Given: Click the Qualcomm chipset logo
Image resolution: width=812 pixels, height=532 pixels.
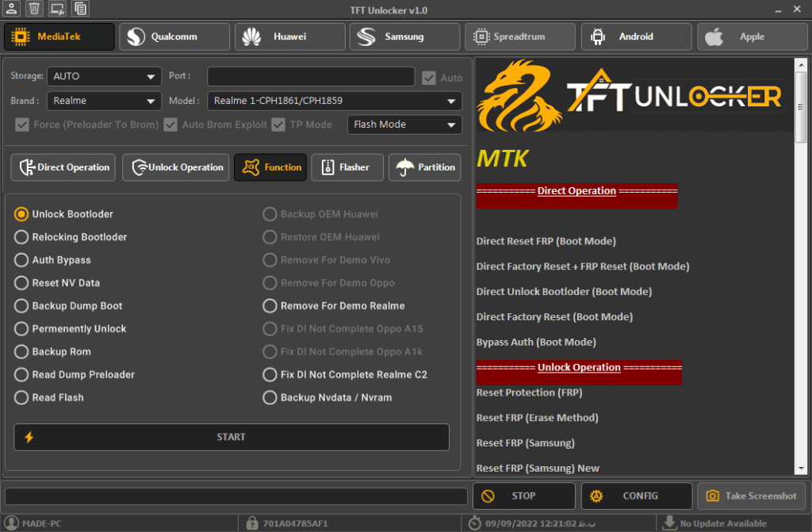Looking at the screenshot, I should [136, 36].
